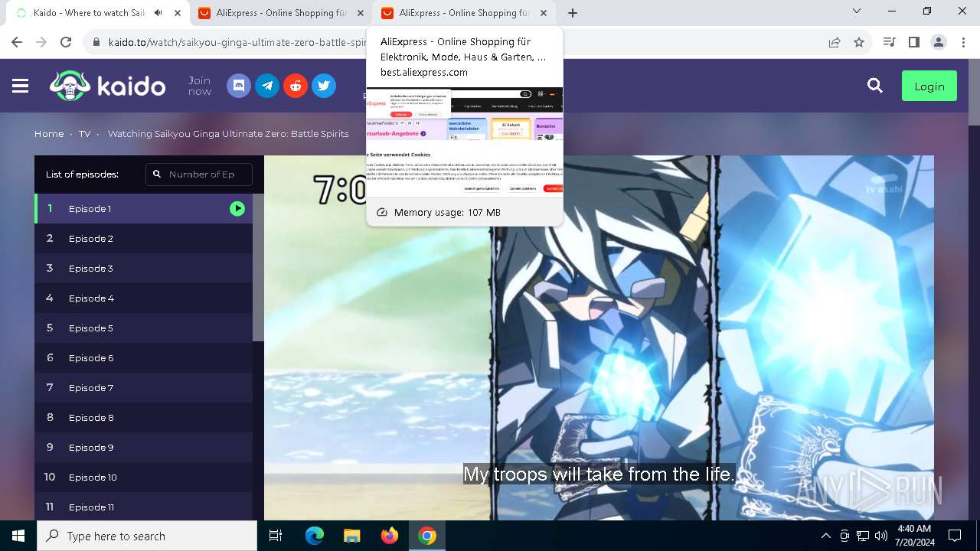Launch Firefox from taskbar

[x=390, y=536]
